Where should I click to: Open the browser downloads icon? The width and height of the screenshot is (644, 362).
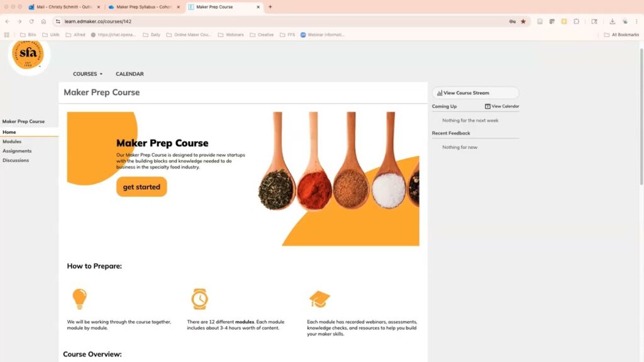tap(613, 21)
